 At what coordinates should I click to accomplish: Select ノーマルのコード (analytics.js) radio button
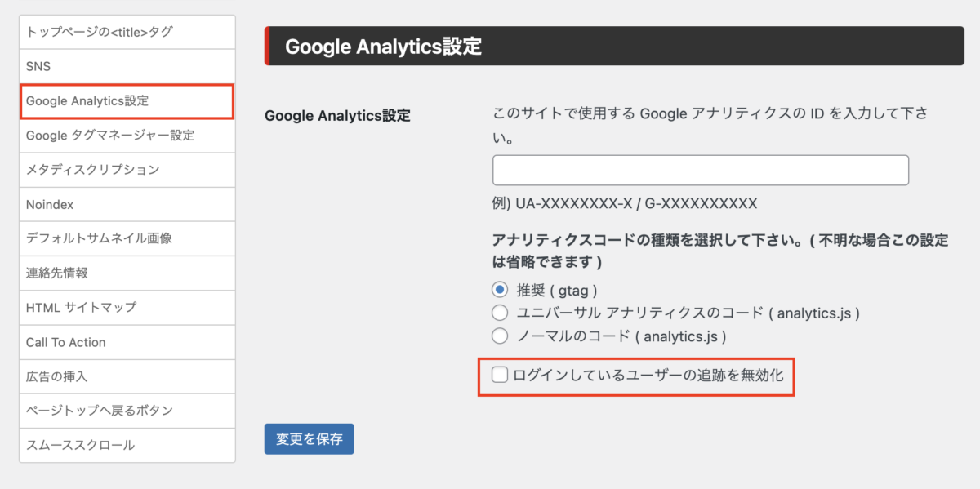click(x=500, y=336)
